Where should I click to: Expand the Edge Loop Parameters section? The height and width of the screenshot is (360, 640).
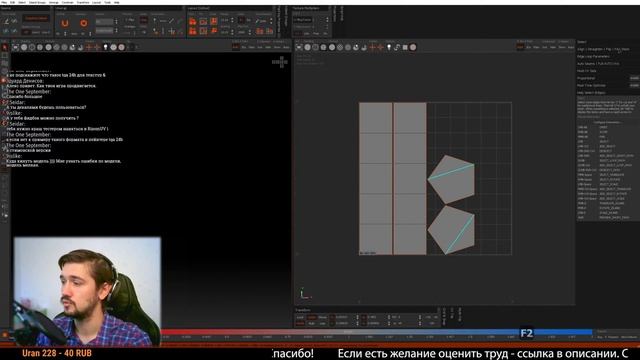[593, 56]
